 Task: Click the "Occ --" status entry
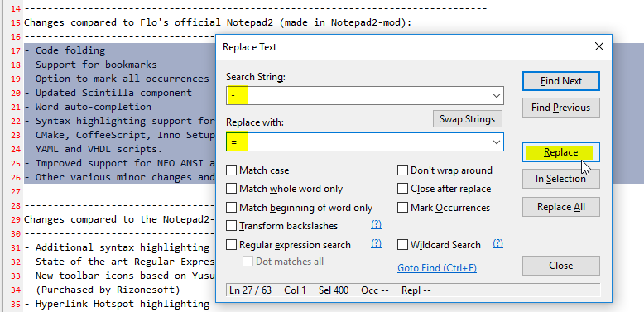[x=375, y=290]
